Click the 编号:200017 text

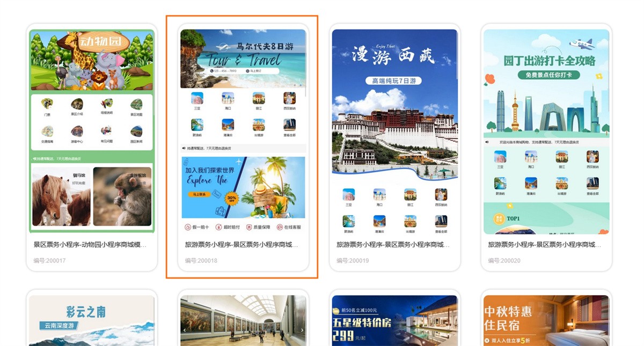coord(49,261)
